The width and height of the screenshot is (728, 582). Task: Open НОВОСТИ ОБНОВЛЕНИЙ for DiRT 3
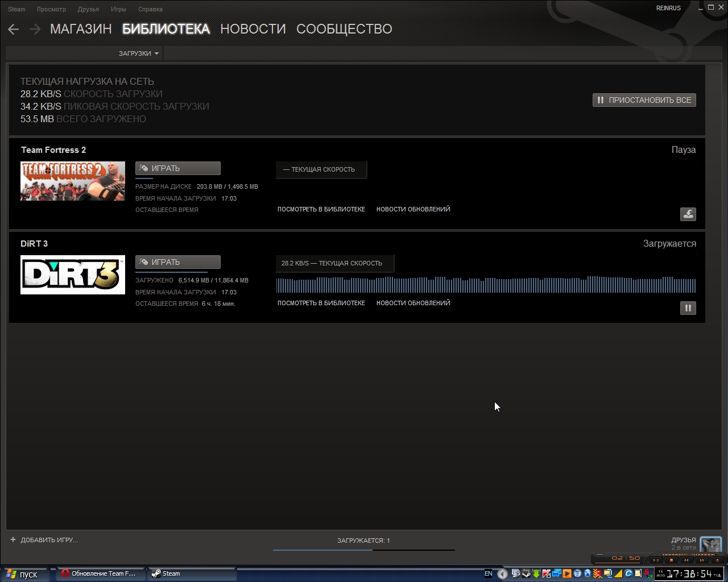pos(413,303)
